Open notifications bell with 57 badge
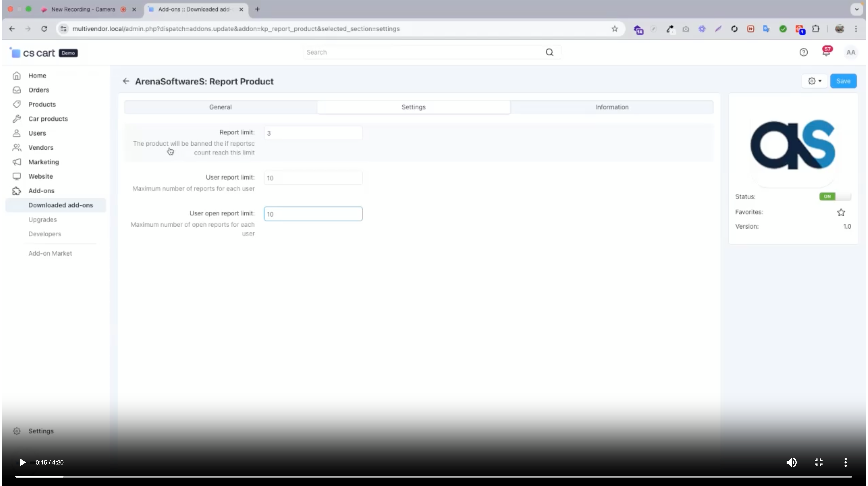 (x=827, y=51)
